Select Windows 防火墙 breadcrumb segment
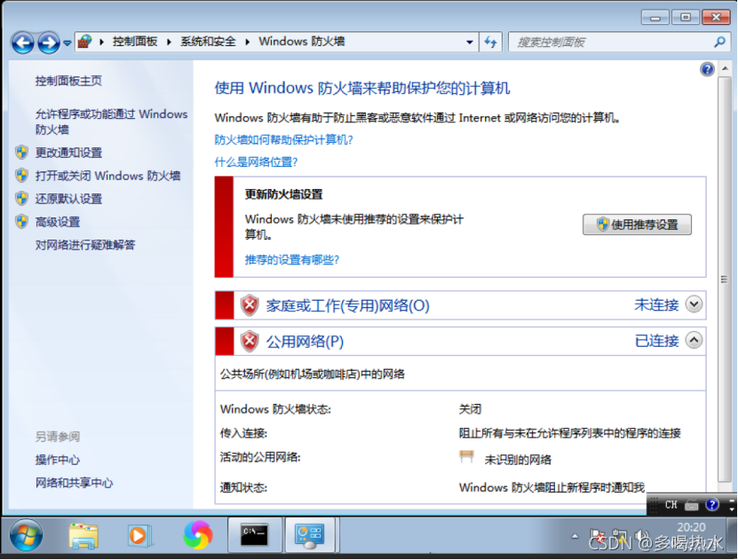Image resolution: width=738 pixels, height=560 pixels. click(x=302, y=42)
